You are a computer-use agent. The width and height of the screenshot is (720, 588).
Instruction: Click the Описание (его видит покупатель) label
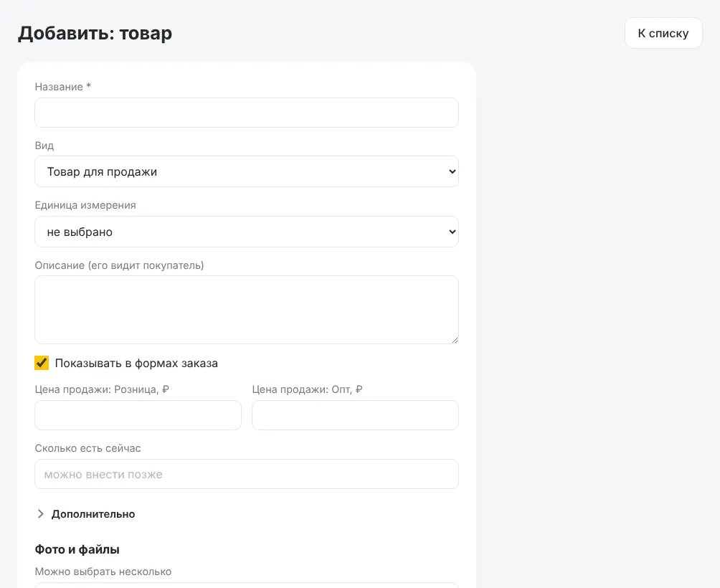119,265
